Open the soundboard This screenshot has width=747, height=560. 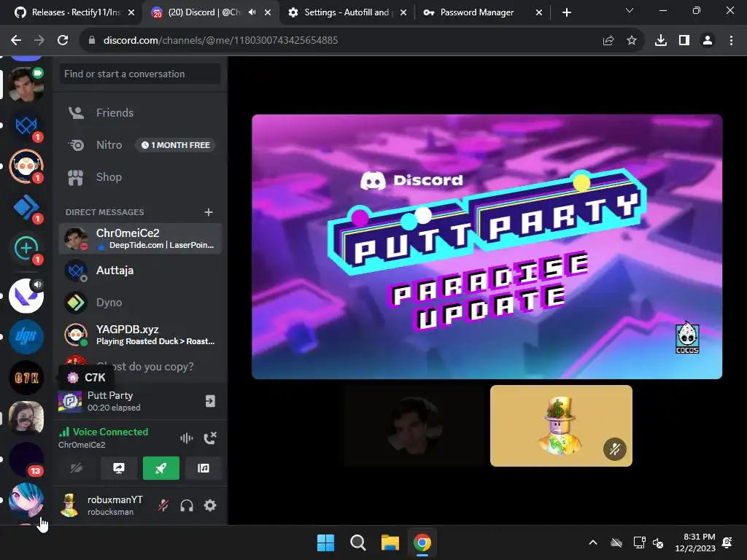pyautogui.click(x=204, y=468)
